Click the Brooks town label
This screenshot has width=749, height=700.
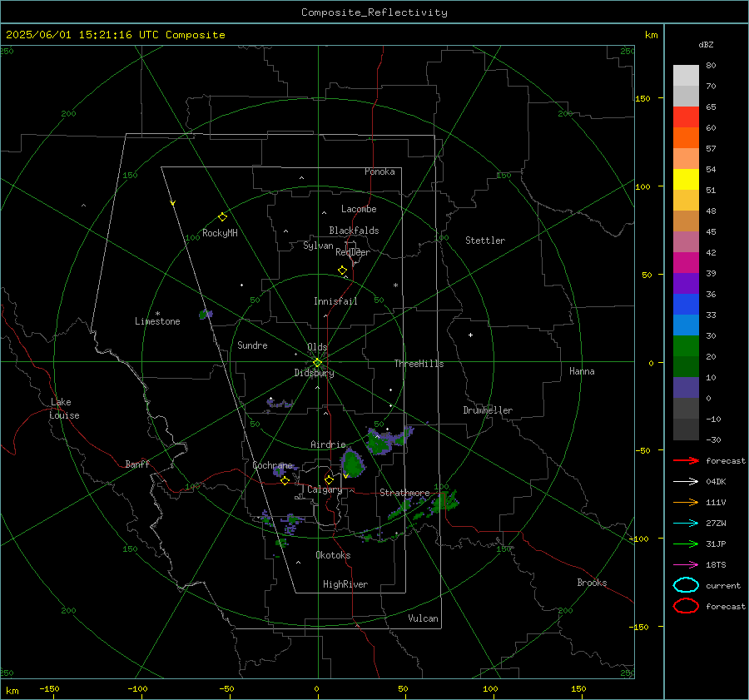point(592,583)
